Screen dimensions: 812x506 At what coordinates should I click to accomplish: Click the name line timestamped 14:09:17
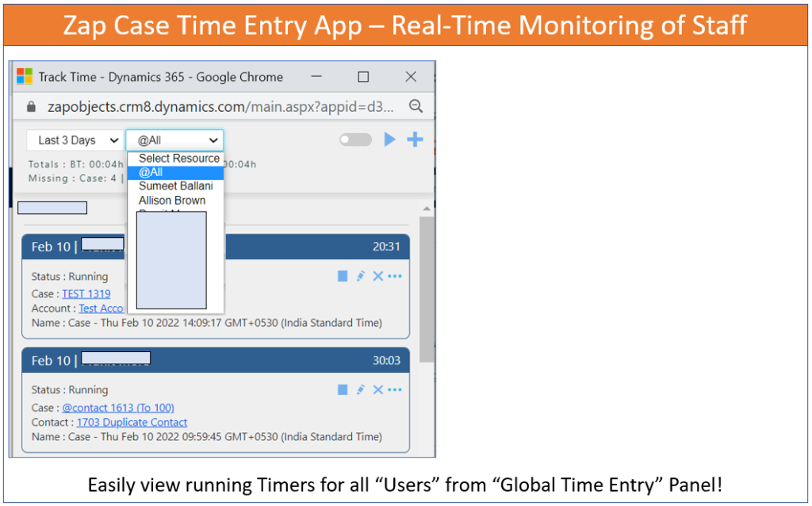pyautogui.click(x=207, y=323)
